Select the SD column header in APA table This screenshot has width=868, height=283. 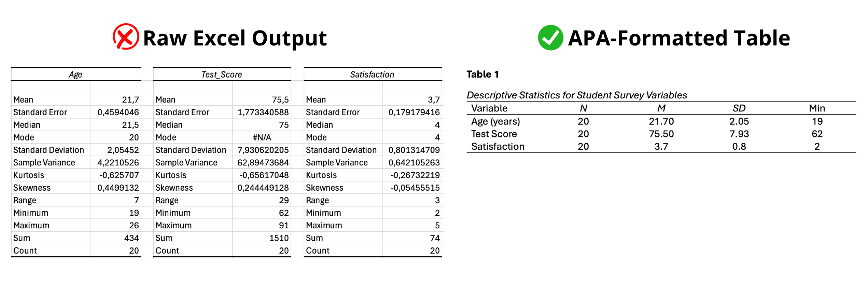click(x=739, y=108)
